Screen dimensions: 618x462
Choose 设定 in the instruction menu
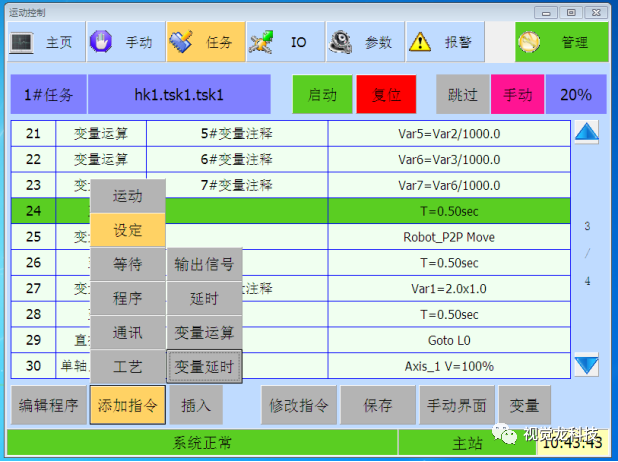pos(127,230)
